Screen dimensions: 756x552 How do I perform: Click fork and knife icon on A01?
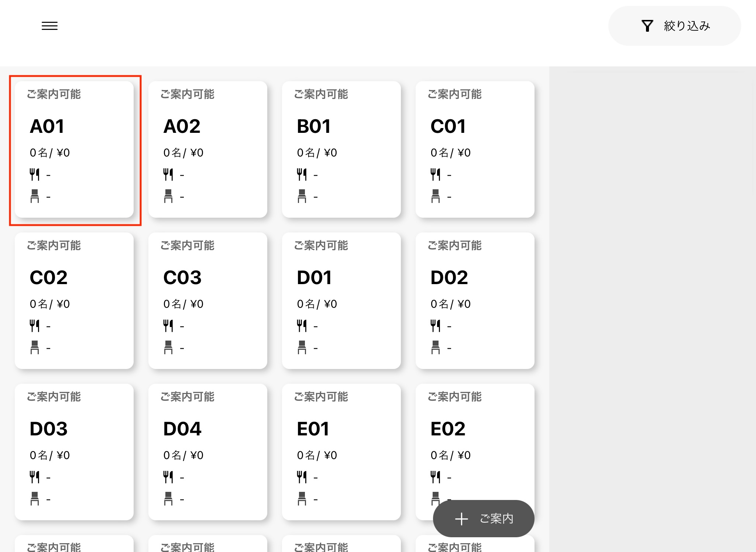click(35, 175)
